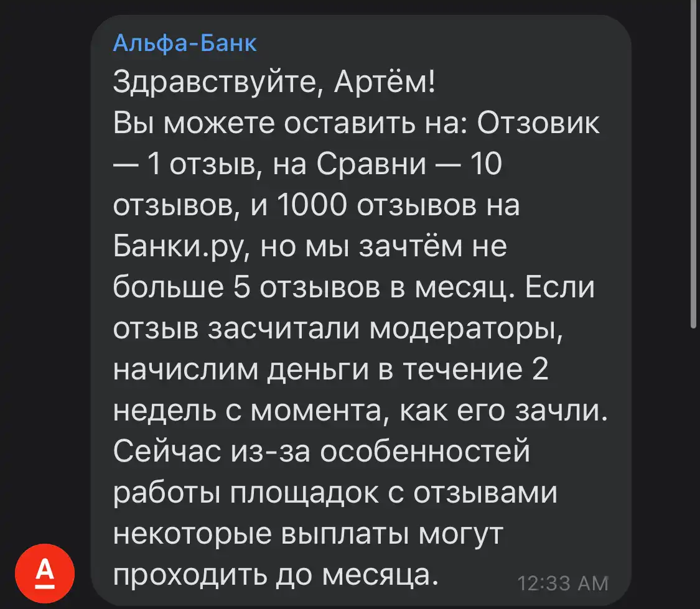Click the last line проходить до месяца
The width and height of the screenshot is (700, 609).
[276, 575]
